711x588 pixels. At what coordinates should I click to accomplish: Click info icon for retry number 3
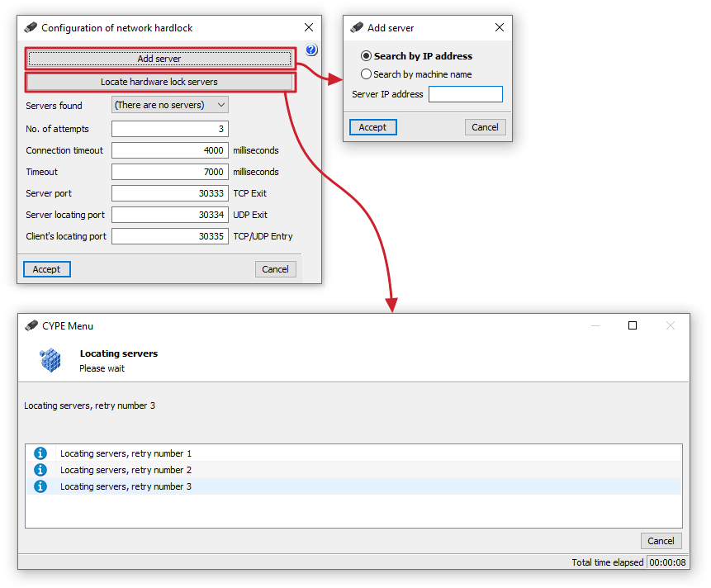40,486
